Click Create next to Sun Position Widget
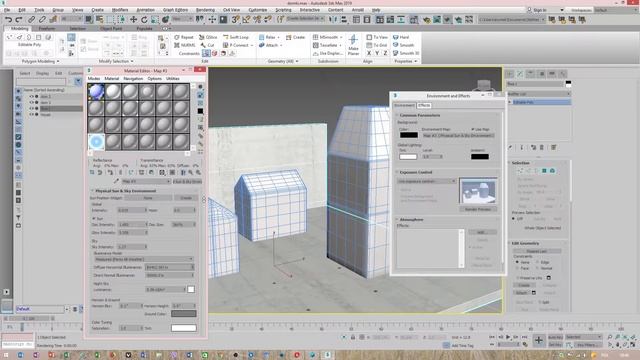This screenshot has height=360, width=640. click(x=186, y=198)
